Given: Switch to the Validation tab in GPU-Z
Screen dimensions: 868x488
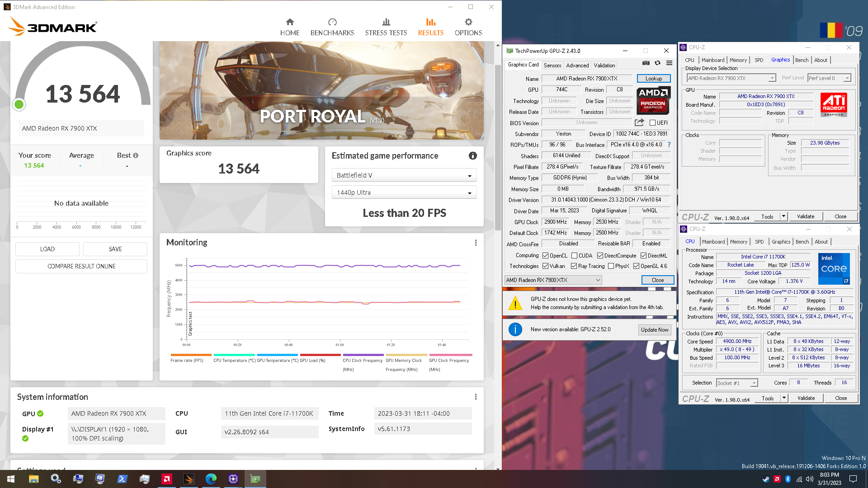Looking at the screenshot, I should point(604,66).
